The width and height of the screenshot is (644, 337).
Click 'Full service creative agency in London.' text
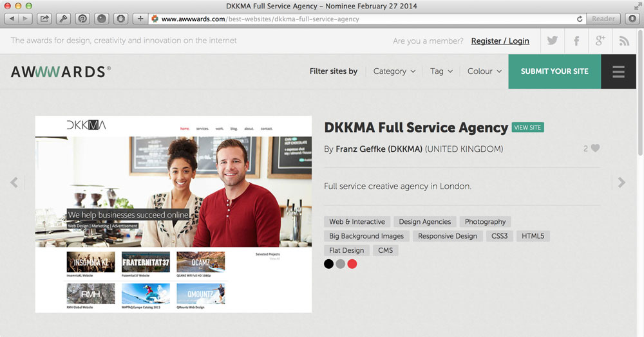point(397,186)
